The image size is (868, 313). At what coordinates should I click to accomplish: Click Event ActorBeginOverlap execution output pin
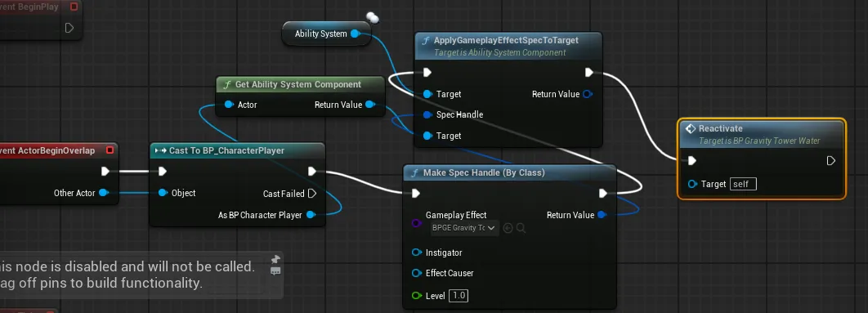[105, 171]
